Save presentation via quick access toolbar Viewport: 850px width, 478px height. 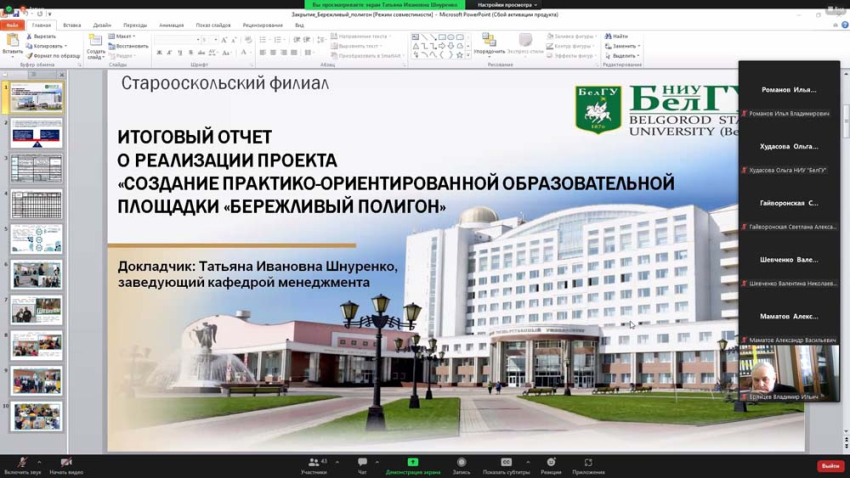[x=16, y=14]
